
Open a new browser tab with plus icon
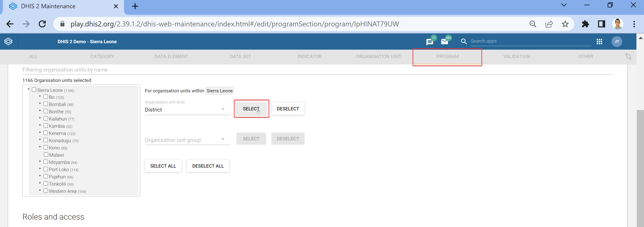tap(135, 6)
